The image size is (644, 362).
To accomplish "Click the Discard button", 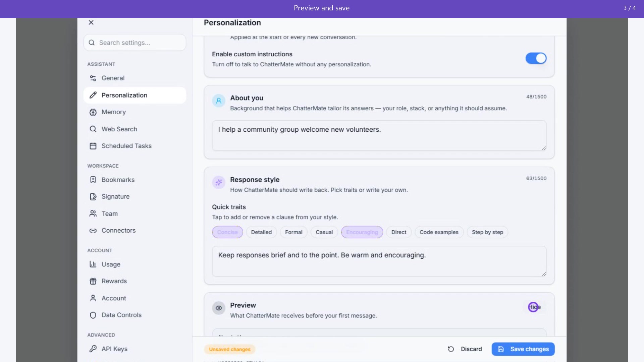I will click(465, 349).
